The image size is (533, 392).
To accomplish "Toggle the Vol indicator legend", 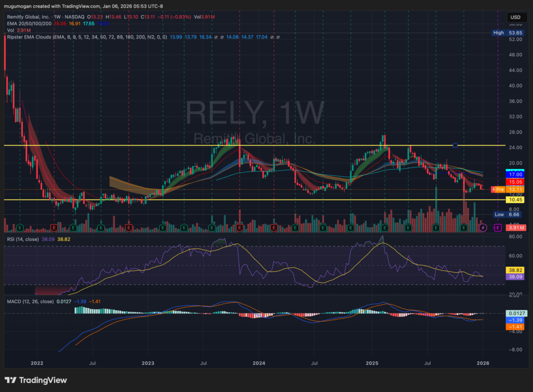I will [x=10, y=30].
